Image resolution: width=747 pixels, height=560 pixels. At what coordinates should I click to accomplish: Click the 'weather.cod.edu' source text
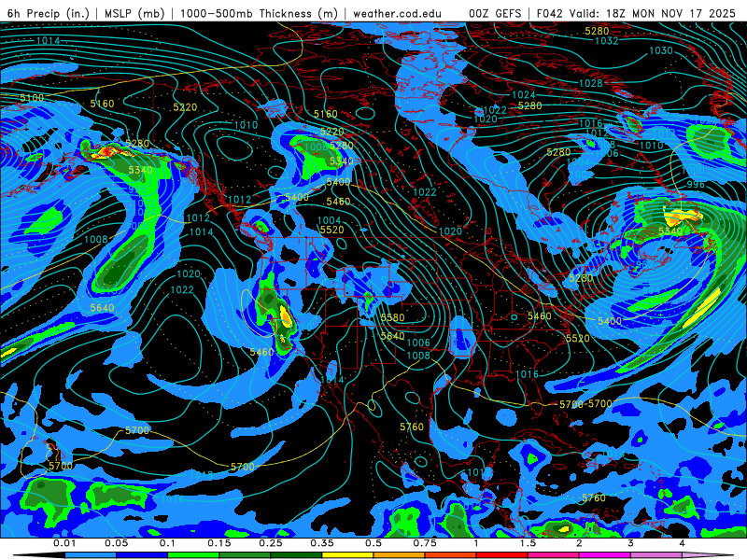(397, 13)
